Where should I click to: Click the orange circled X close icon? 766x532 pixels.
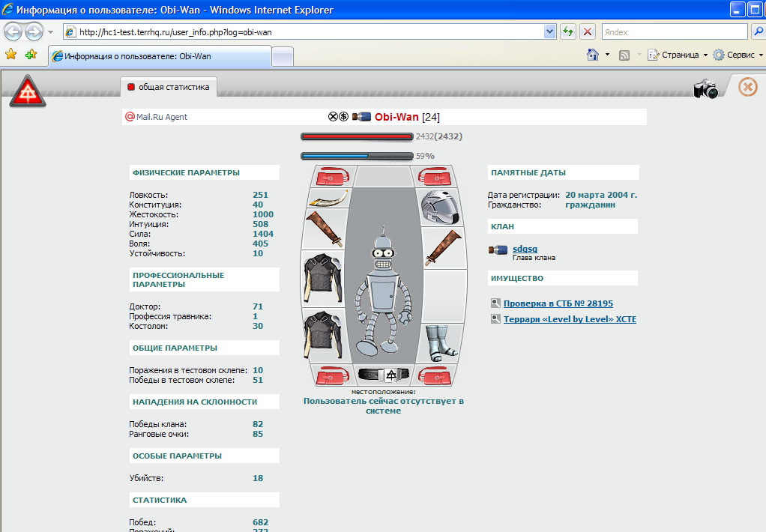747,88
